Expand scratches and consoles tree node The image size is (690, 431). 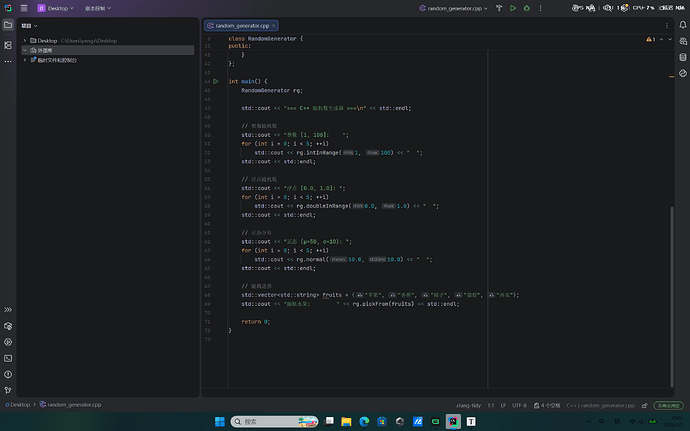25,60
